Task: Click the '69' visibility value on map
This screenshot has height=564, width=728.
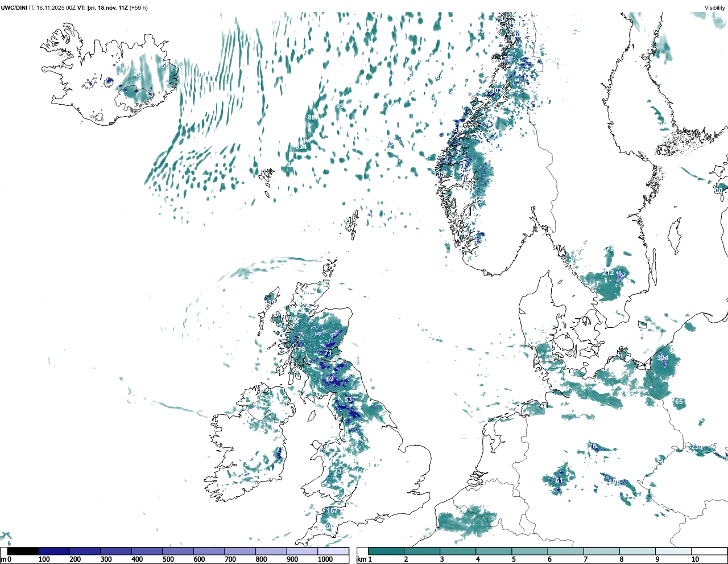Action: point(330,379)
